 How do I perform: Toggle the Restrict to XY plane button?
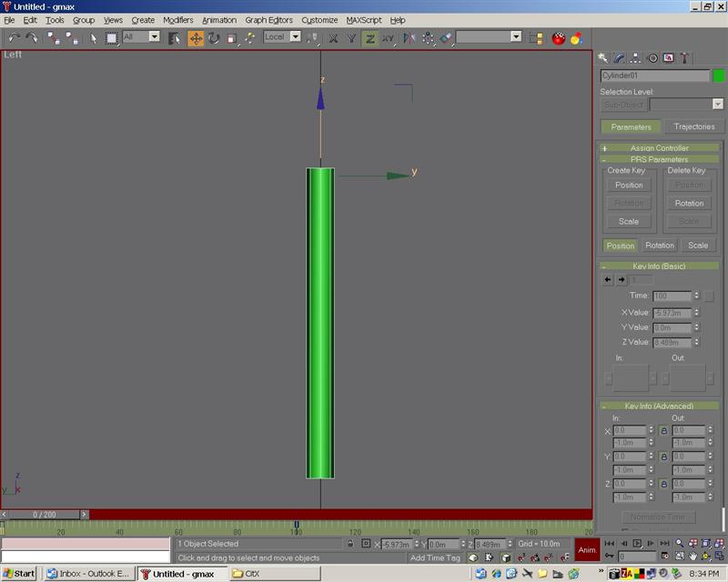(x=389, y=38)
